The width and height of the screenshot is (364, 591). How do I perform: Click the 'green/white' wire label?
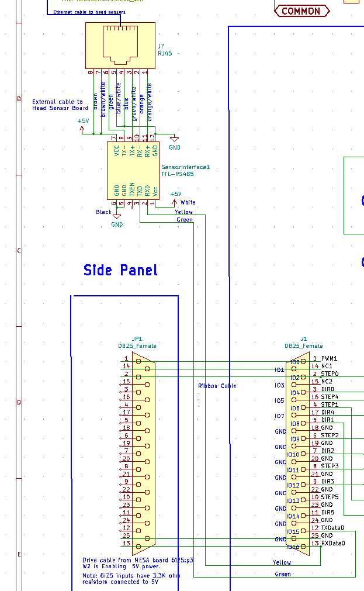point(133,104)
